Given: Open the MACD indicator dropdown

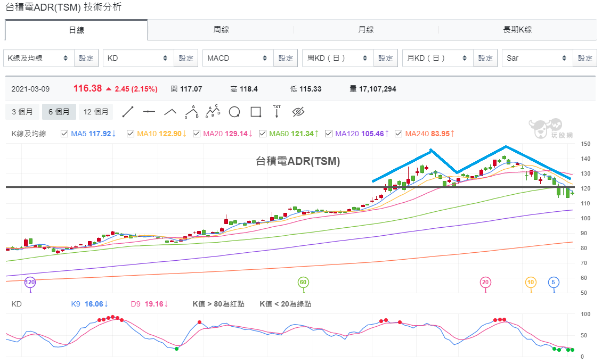Looking at the screenshot, I should pos(238,58).
